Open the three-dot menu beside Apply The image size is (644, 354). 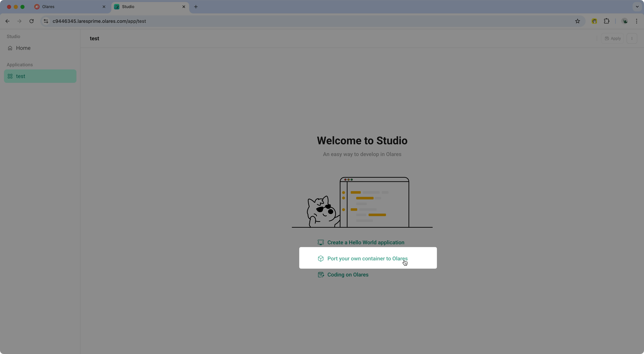coord(632,39)
